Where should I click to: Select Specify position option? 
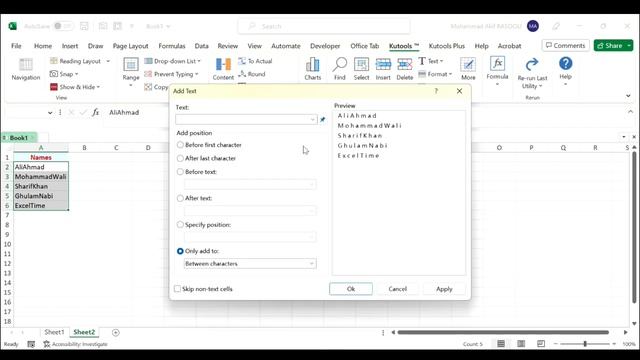click(x=180, y=224)
